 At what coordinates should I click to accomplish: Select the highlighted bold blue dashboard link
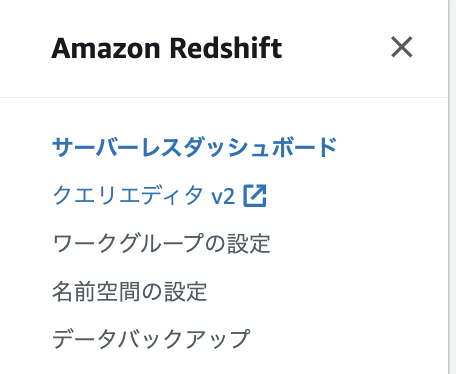click(194, 147)
